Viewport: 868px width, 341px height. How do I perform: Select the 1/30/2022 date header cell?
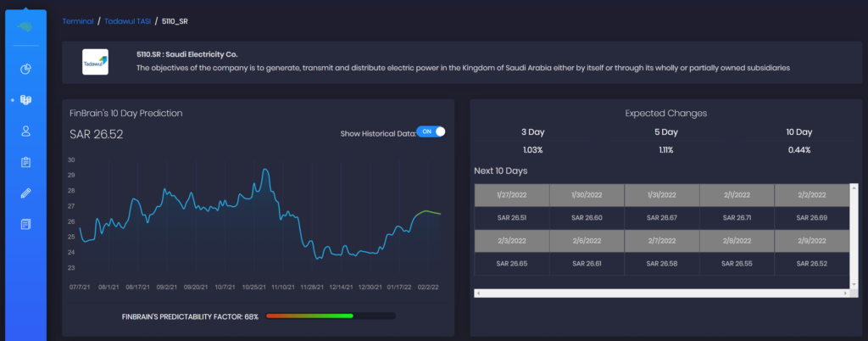(587, 195)
